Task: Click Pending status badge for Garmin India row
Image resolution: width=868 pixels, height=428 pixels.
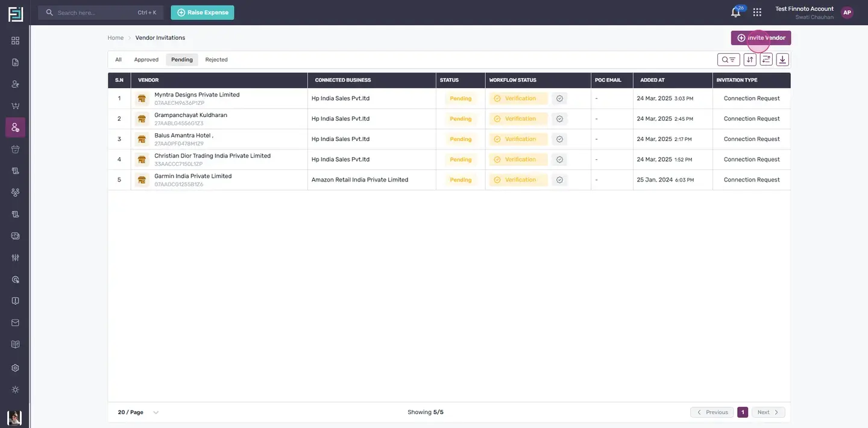Action: (461, 180)
